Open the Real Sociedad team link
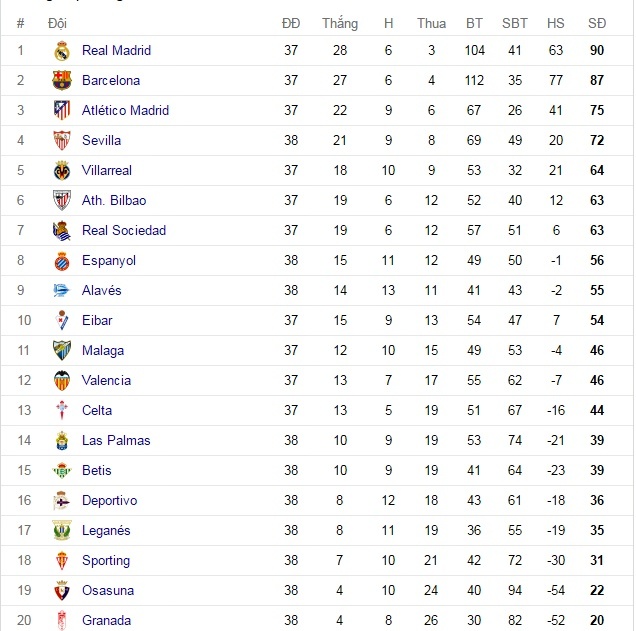Viewport: 636px width, 631px height. tap(124, 231)
